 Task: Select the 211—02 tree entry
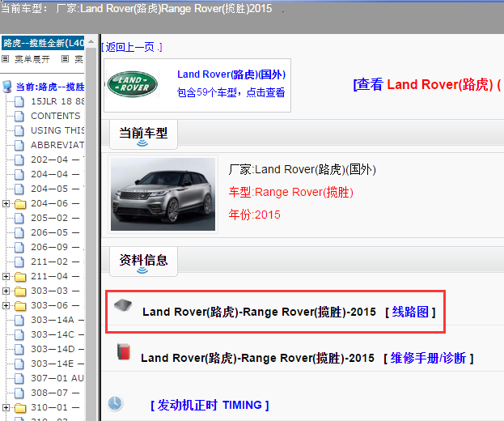(x=55, y=262)
